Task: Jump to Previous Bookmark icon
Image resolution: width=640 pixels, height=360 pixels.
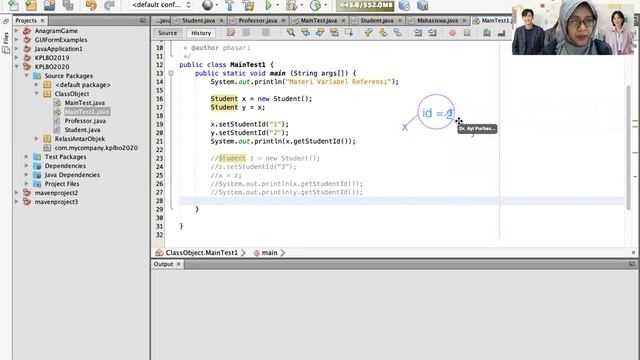Action: (x=369, y=33)
